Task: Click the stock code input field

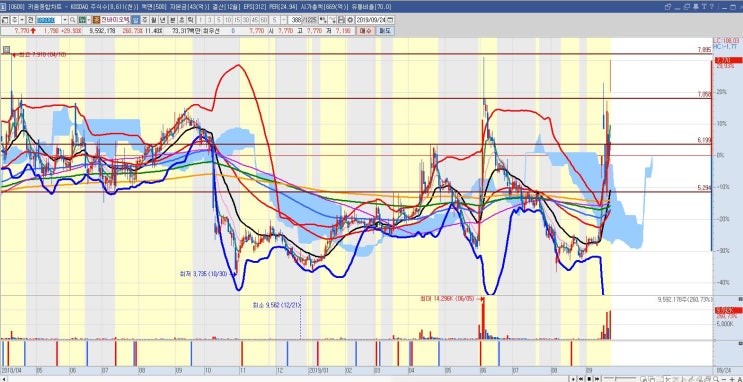Action: [x=49, y=20]
